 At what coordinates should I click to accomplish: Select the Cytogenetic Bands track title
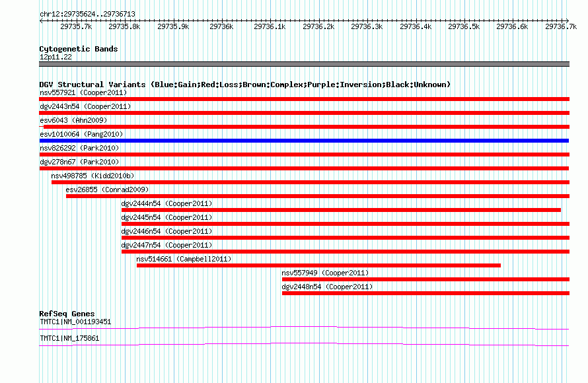point(79,49)
